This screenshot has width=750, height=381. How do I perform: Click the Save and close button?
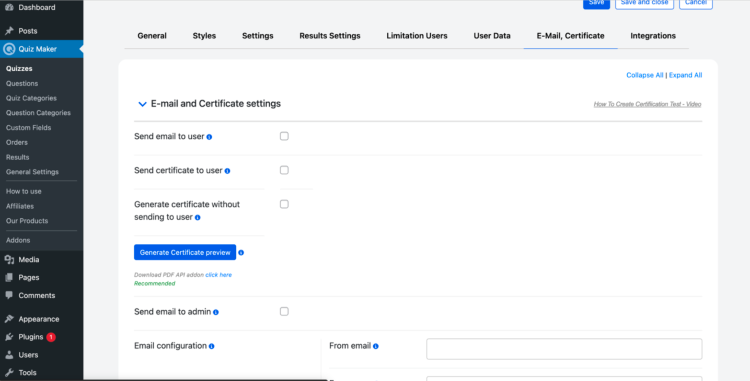tap(644, 3)
